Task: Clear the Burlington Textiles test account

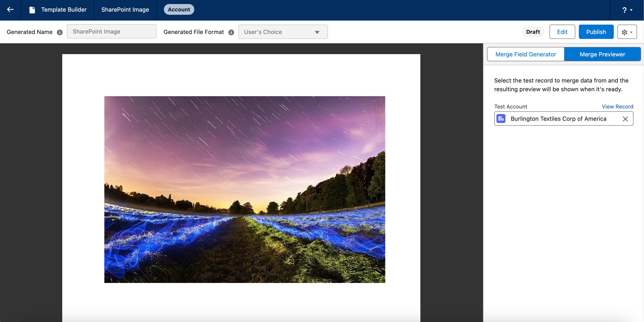Action: coord(625,119)
